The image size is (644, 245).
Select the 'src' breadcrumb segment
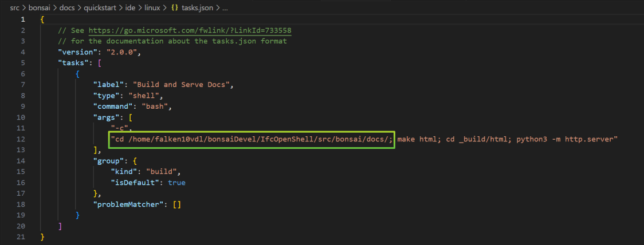15,8
